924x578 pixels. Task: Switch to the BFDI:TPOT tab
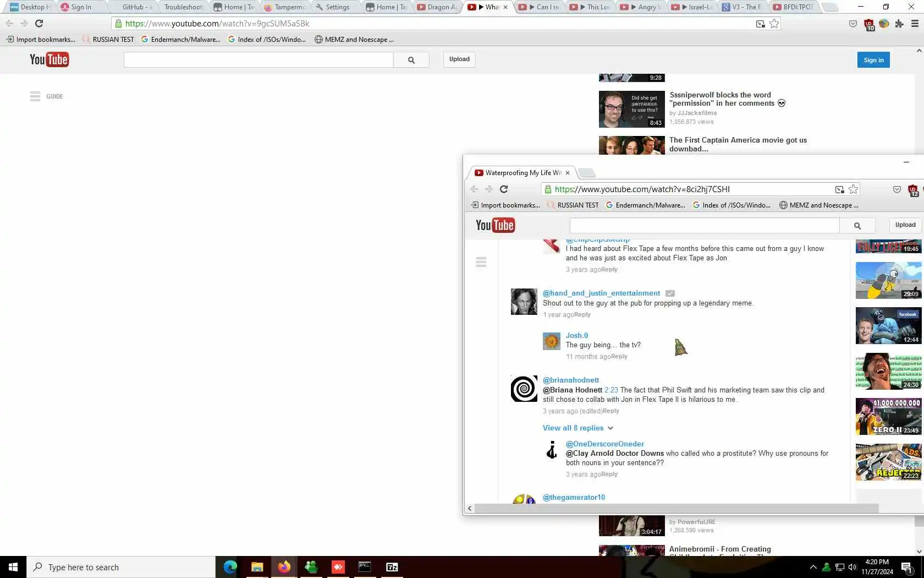coord(793,7)
